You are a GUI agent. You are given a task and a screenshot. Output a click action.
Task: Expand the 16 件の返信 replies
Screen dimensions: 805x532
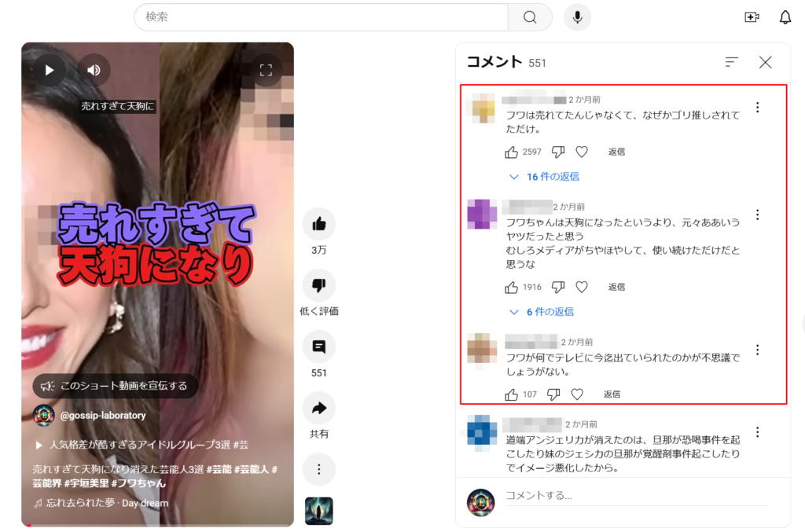point(545,177)
